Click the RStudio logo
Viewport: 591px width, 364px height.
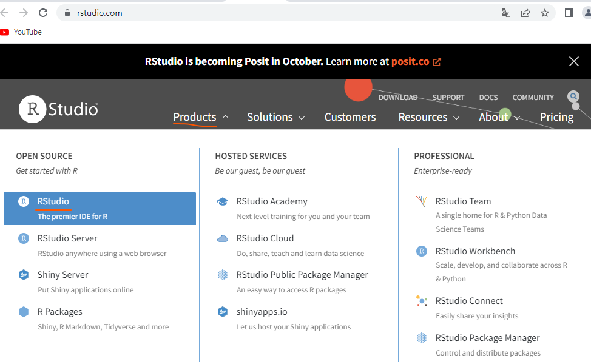pyautogui.click(x=58, y=109)
